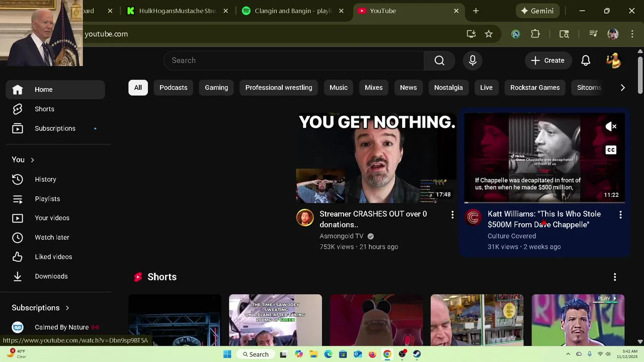The height and width of the screenshot is (362, 644).
Task: Start voice search with microphone
Action: (472, 60)
